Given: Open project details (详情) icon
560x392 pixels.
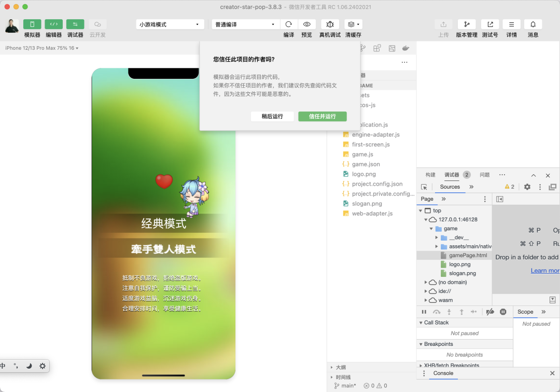Looking at the screenshot, I should pos(511,24).
